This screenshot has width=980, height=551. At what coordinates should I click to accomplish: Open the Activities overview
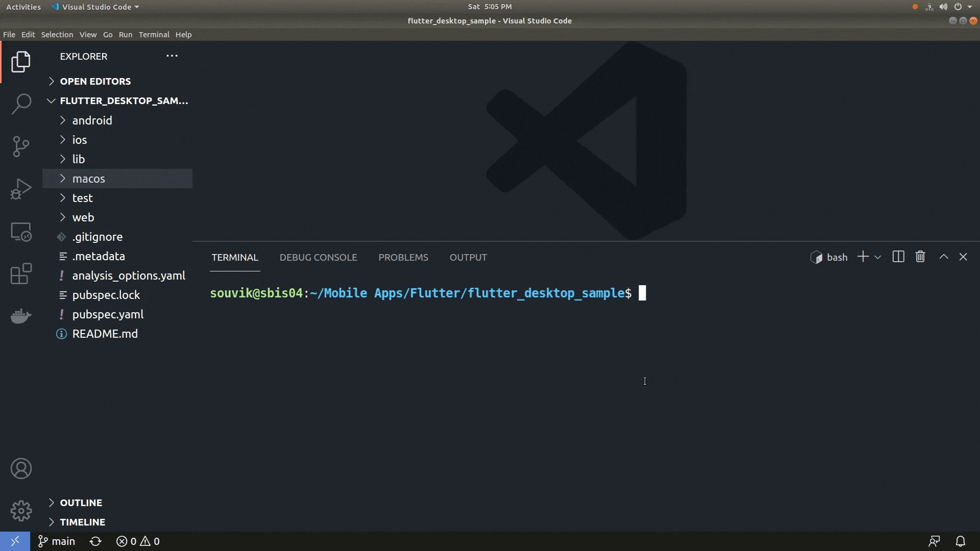coord(23,7)
